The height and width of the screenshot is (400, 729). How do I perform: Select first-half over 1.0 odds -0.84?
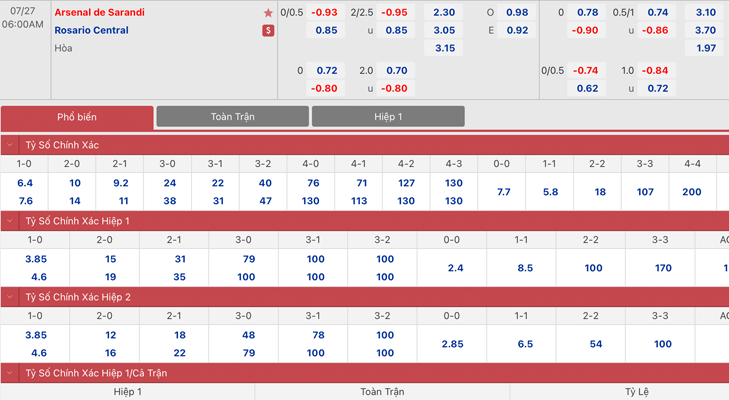coord(656,71)
